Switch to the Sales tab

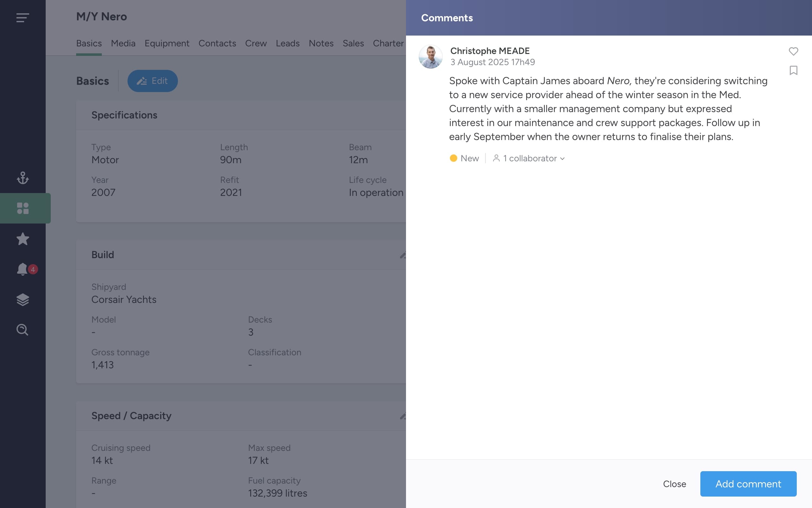pos(353,43)
